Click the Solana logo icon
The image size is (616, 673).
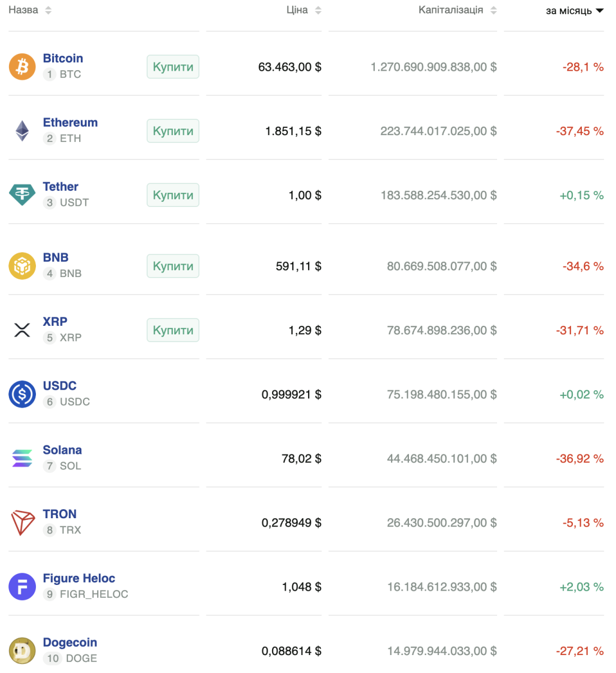click(22, 458)
